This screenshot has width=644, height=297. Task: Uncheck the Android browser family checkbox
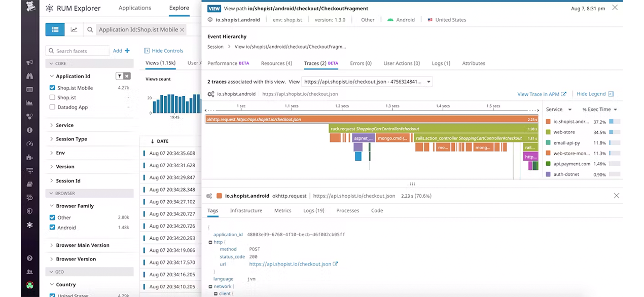(52, 228)
